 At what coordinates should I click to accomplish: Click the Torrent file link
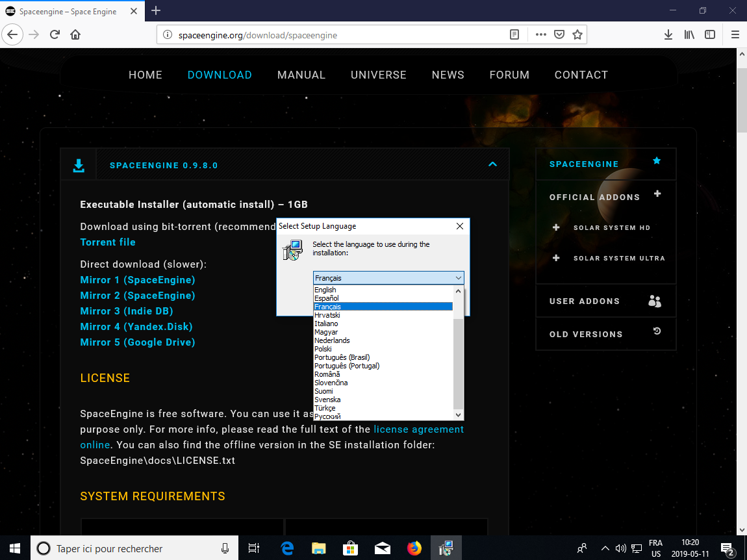pyautogui.click(x=108, y=242)
